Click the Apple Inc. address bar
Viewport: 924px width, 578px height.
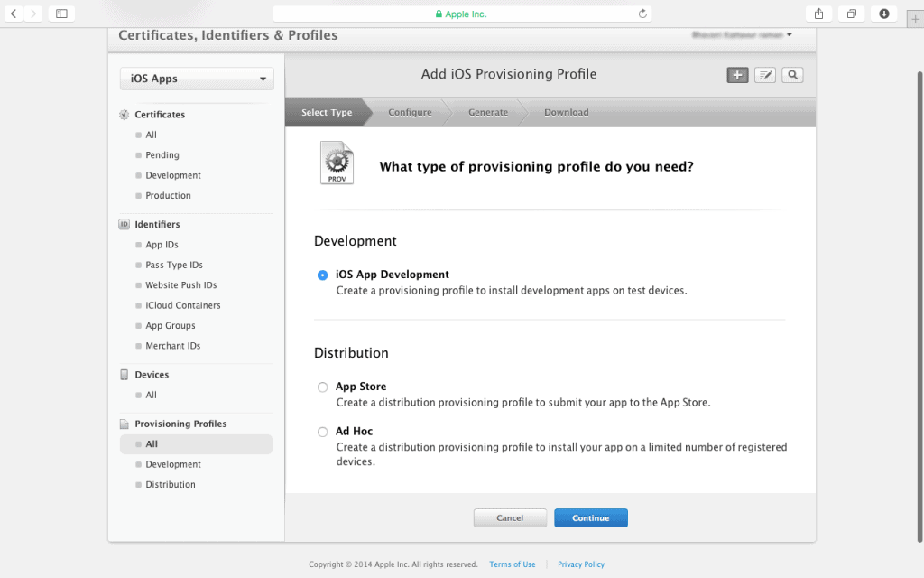click(462, 14)
